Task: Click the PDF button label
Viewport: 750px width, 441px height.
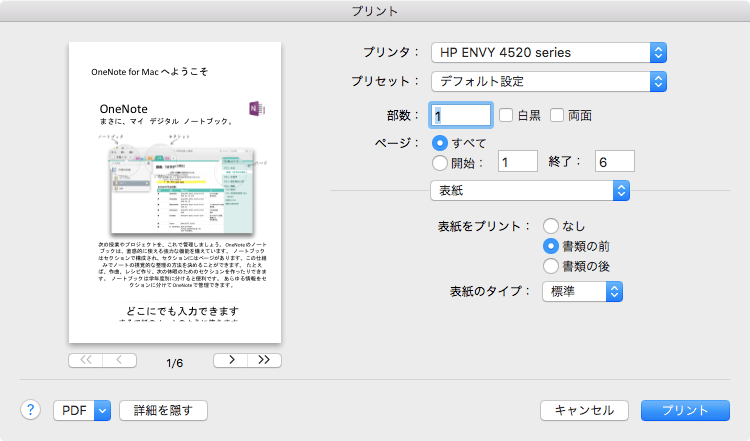Action: tap(74, 410)
